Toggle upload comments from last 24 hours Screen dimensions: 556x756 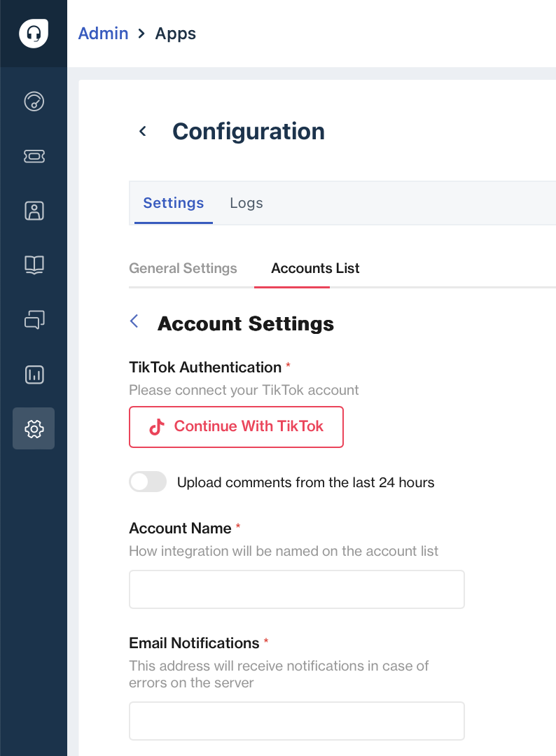pyautogui.click(x=148, y=482)
